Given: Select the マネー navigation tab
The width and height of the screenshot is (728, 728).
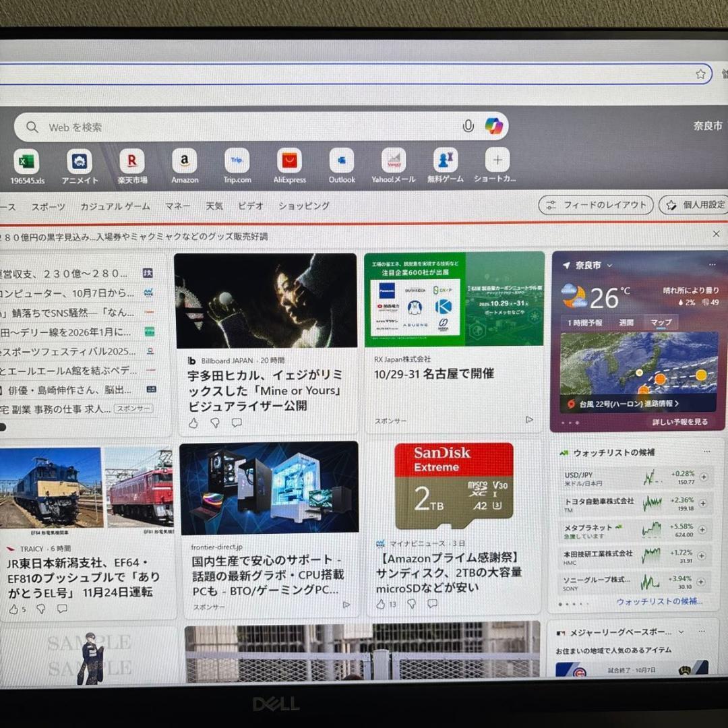Looking at the screenshot, I should [x=177, y=206].
